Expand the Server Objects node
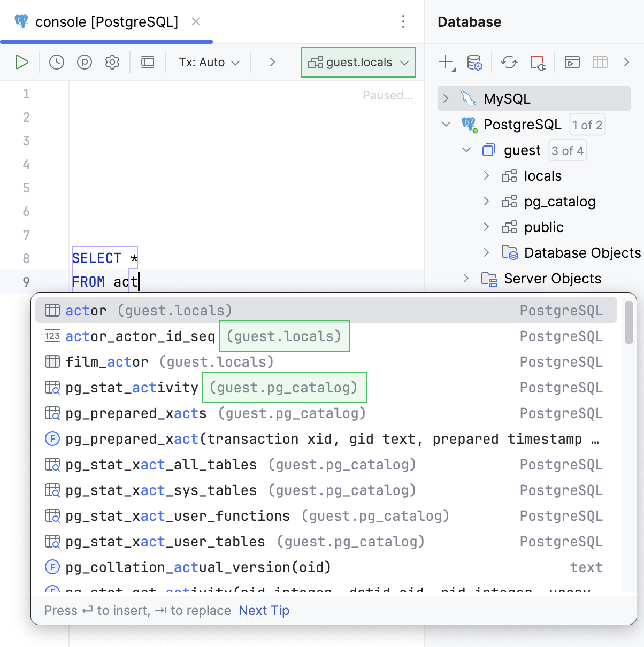Viewport: 644px width, 647px height. pos(466,278)
